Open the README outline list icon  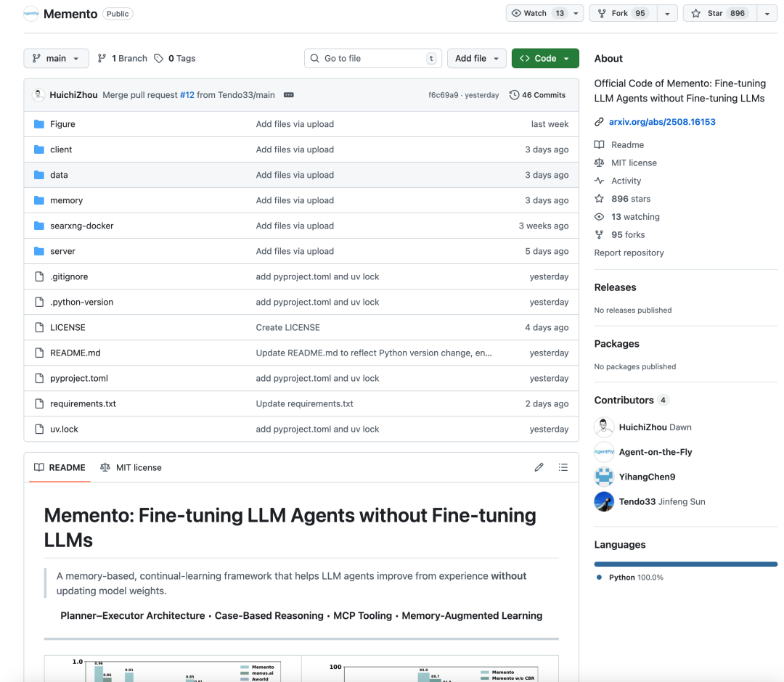click(x=563, y=468)
